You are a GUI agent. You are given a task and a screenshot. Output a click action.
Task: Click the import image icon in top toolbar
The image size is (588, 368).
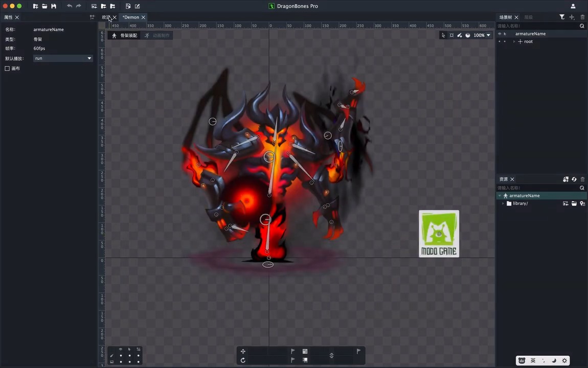94,6
